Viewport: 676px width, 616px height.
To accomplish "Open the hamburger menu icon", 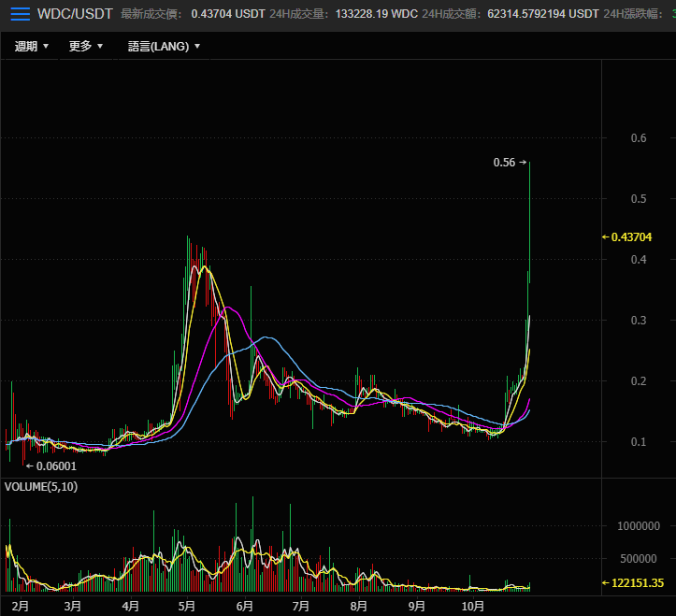I will click(x=20, y=14).
